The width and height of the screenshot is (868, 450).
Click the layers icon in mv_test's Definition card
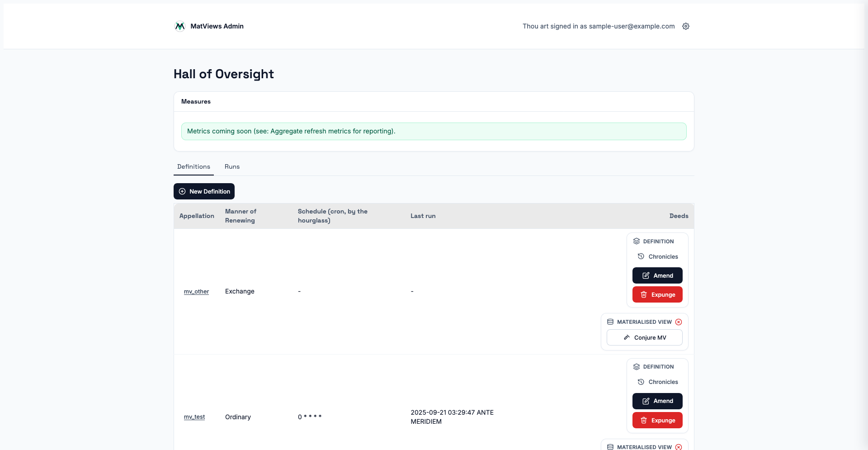[x=637, y=367]
